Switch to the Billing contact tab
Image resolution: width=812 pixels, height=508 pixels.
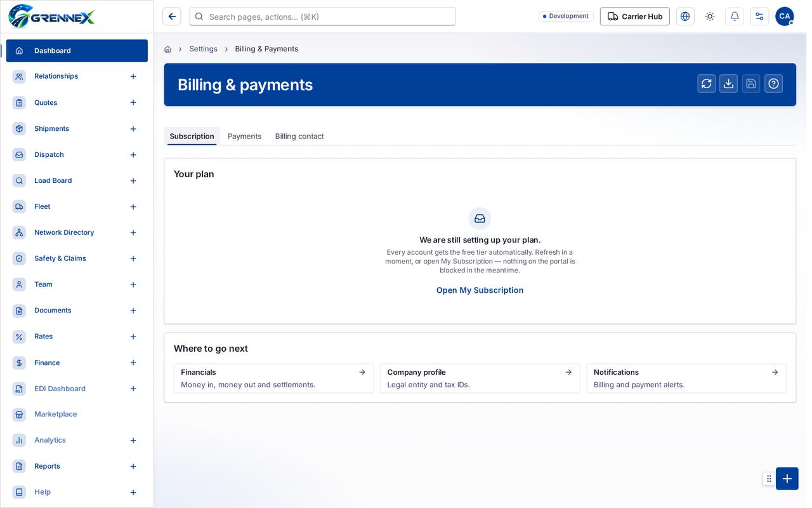(299, 136)
